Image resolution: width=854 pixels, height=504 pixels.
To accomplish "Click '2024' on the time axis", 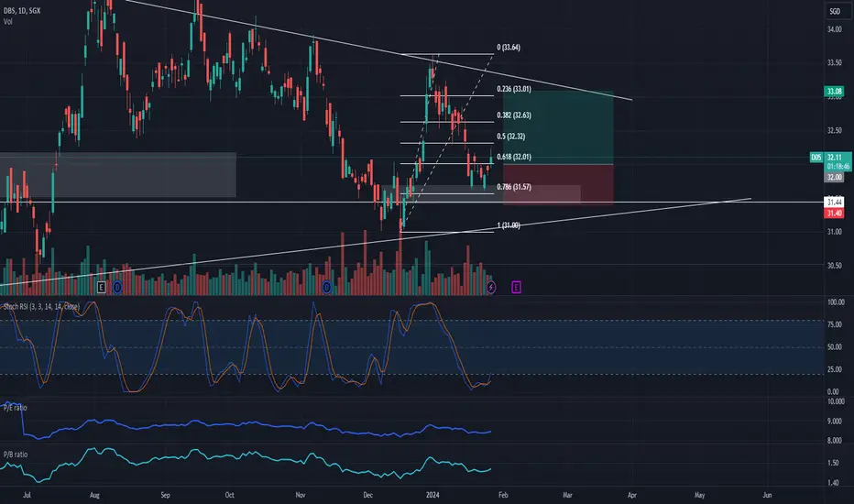I will (x=432, y=495).
